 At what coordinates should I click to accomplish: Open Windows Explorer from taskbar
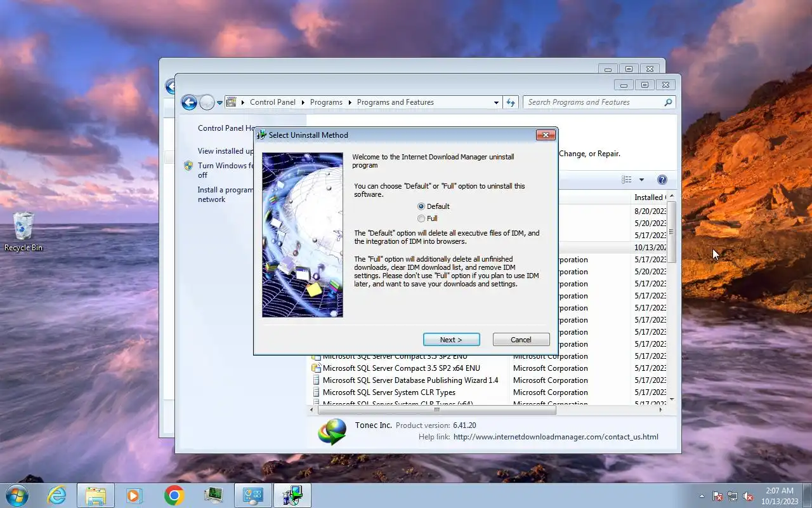click(x=96, y=495)
